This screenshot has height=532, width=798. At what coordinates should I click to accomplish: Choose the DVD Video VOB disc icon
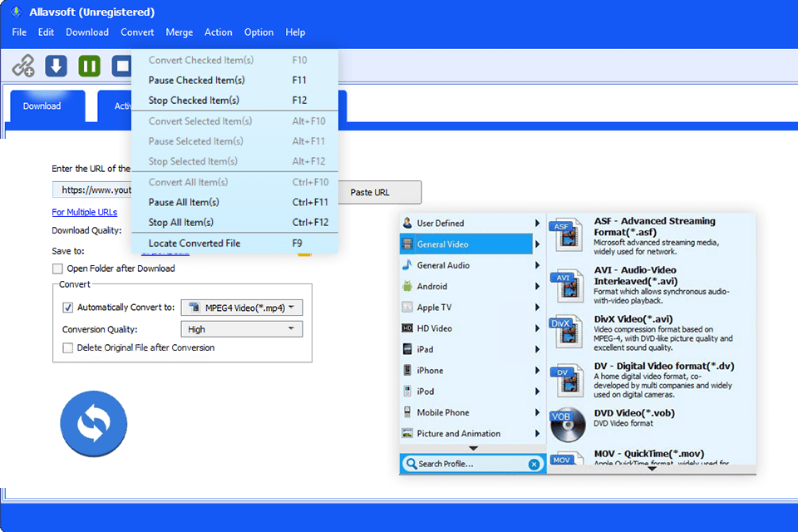tap(568, 425)
